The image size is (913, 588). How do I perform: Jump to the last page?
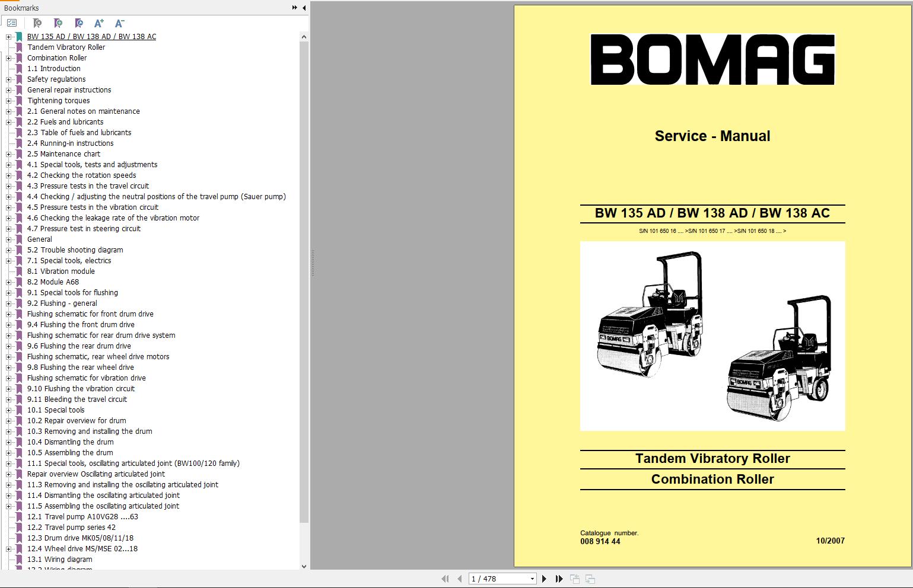coord(559,579)
